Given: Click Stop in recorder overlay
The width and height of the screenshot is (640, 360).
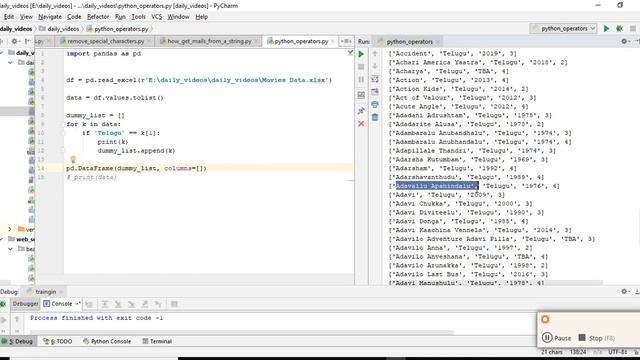Looking at the screenshot, I should 596,338.
